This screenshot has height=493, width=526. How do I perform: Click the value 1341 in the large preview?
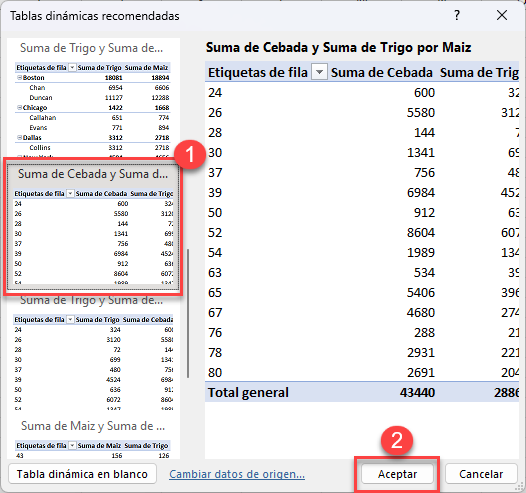click(421, 153)
